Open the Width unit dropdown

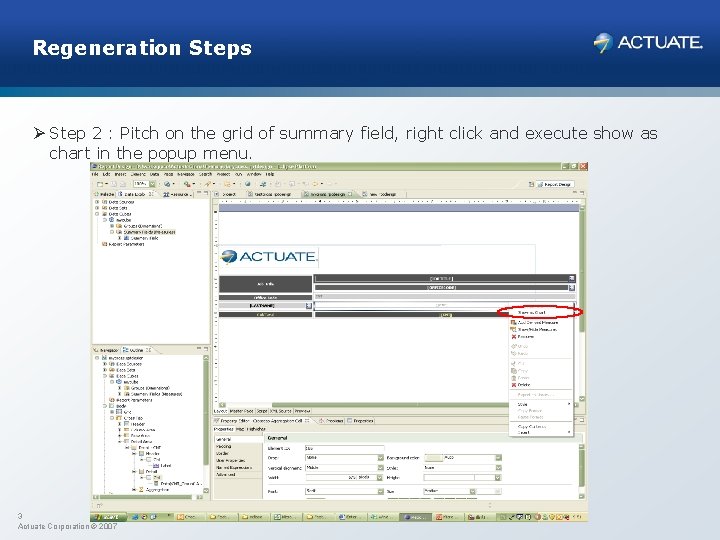click(380, 478)
